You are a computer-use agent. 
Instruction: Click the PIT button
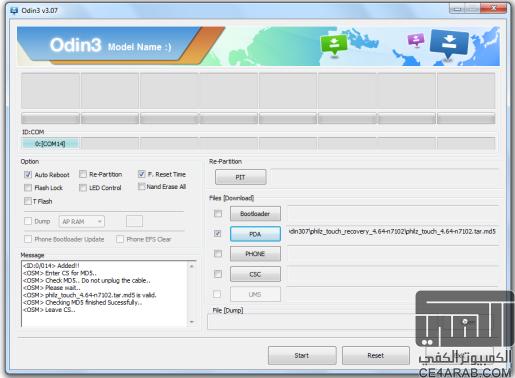pyautogui.click(x=240, y=177)
